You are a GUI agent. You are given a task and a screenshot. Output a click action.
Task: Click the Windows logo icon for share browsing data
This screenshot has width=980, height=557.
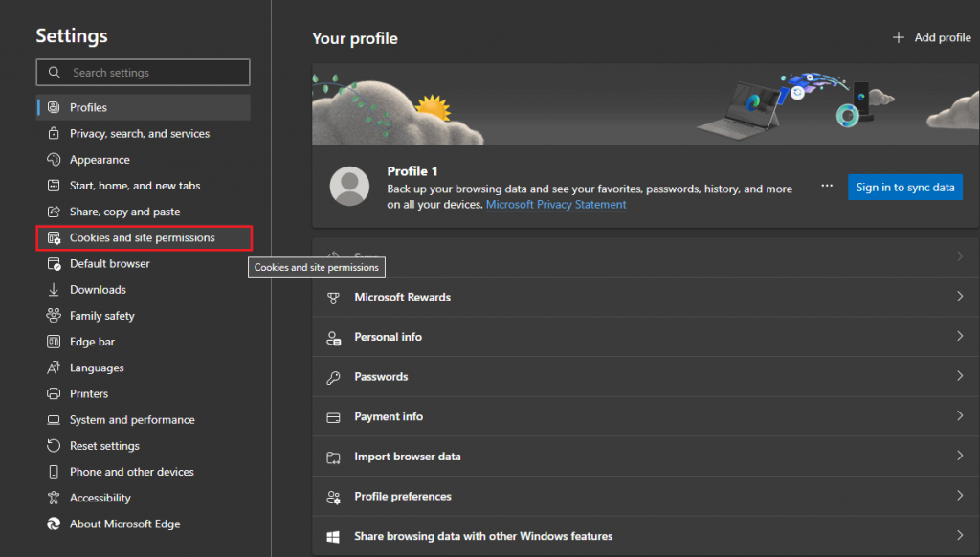point(334,537)
